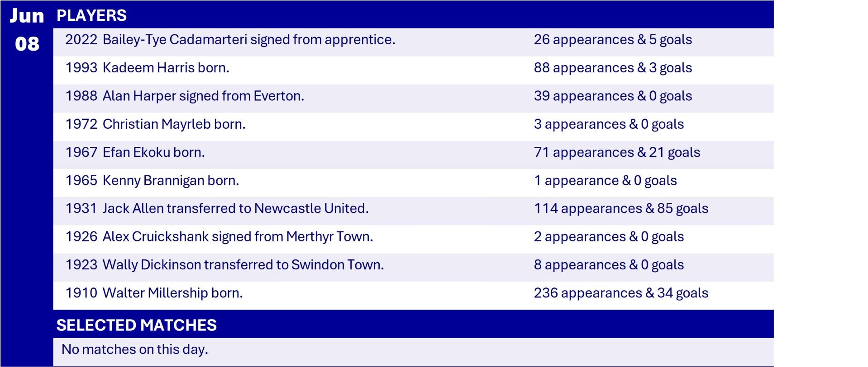Click Alex Cruickshank signed from Merthyr Town
The image size is (868, 367).
pyautogui.click(x=219, y=236)
